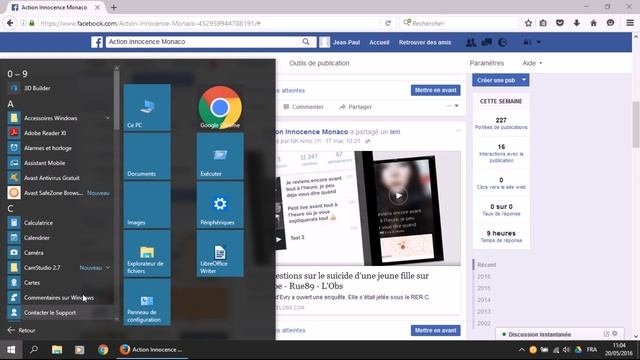Click the Windows Start button
640x360 pixels.
tap(11, 350)
